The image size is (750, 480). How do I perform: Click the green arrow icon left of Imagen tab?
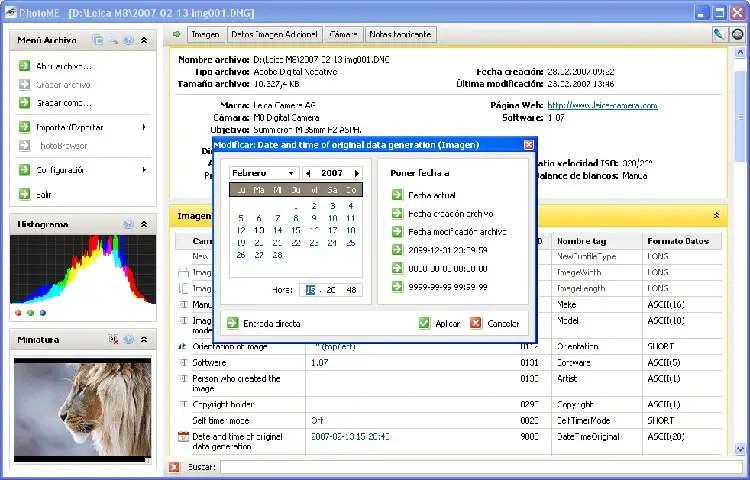click(x=177, y=34)
